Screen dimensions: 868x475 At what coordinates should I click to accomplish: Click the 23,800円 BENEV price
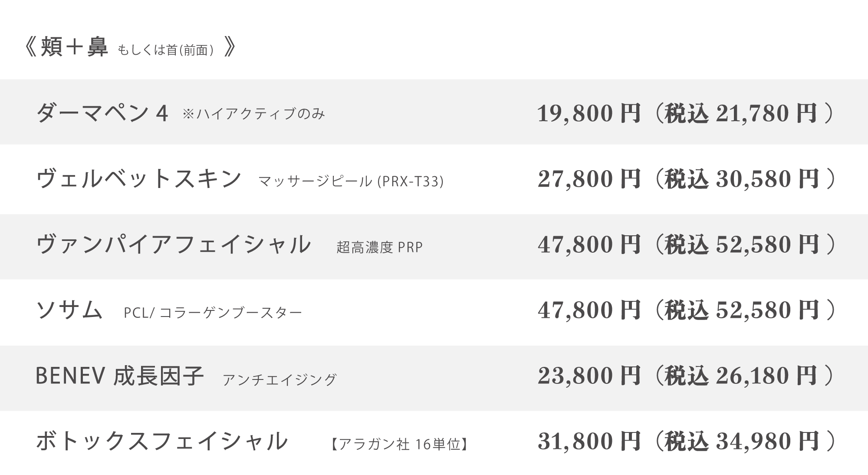[589, 376]
